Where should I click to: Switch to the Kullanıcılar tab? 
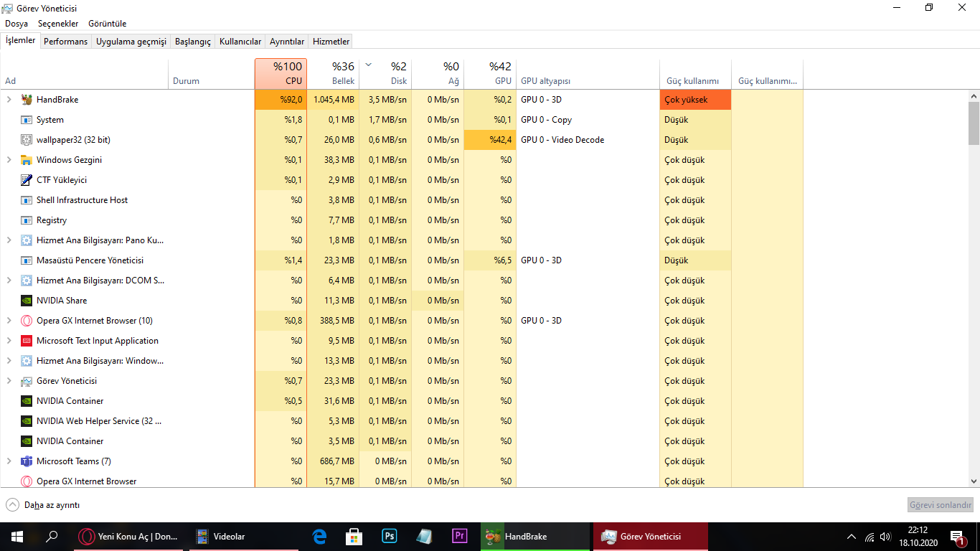240,42
